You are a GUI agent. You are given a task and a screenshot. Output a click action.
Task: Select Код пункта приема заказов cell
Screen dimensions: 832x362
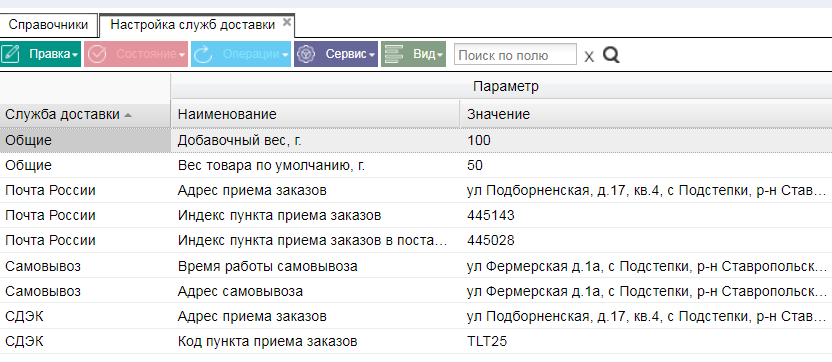point(315,341)
